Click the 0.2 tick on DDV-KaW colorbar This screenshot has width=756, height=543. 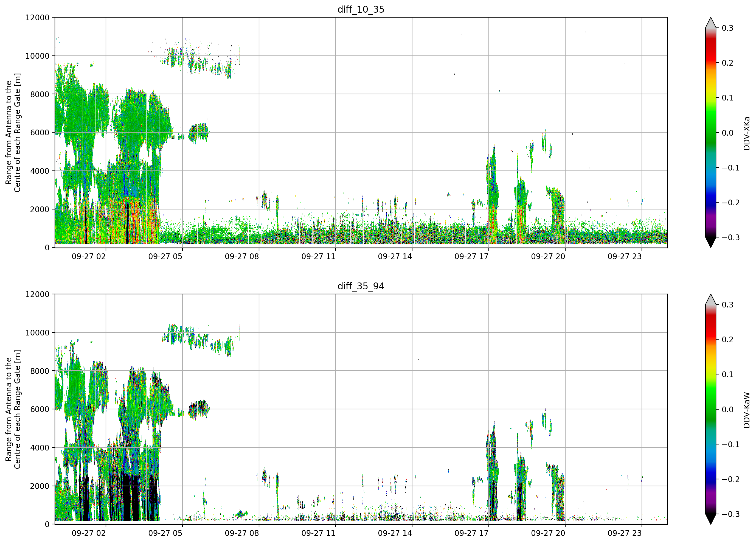pos(728,340)
